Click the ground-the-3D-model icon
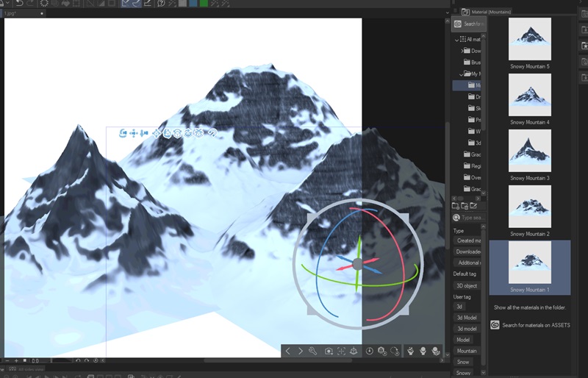The width and height of the screenshot is (588, 378). pyautogui.click(x=354, y=351)
